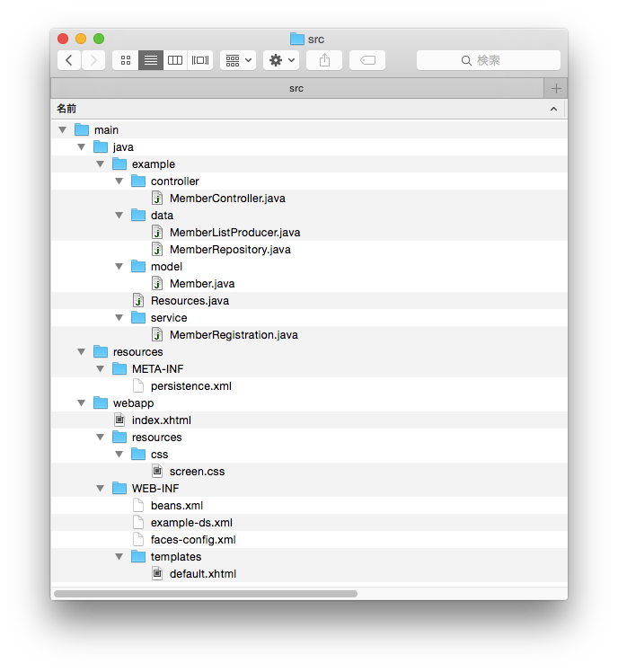Click the src folder icon in title bar
The width and height of the screenshot is (618, 672).
pyautogui.click(x=297, y=39)
